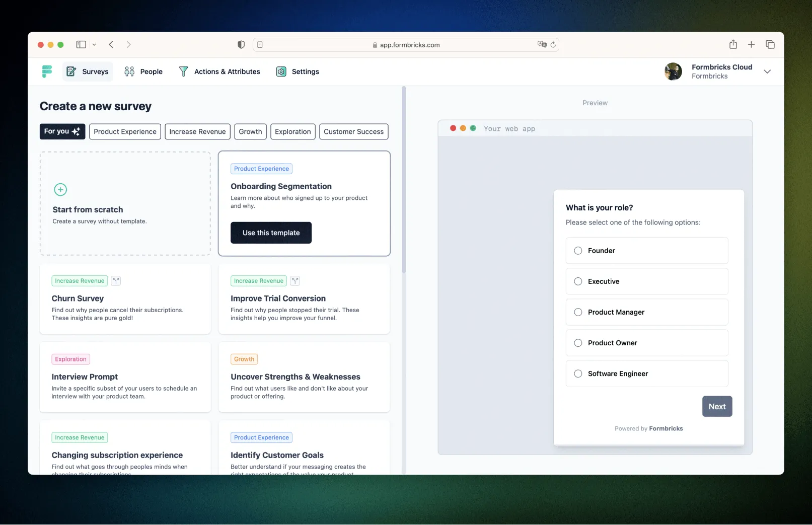Open sidebar options dropdown arrow
The image size is (812, 525).
(94, 45)
